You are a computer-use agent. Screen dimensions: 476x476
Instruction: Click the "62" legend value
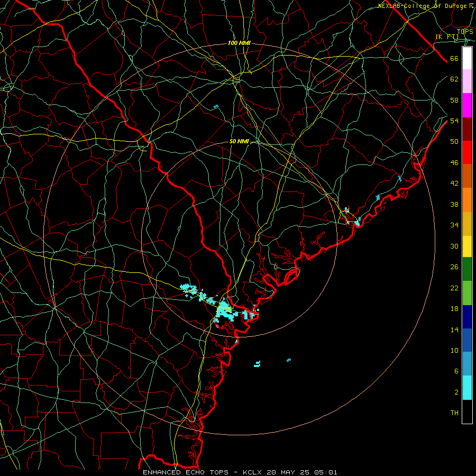click(454, 79)
